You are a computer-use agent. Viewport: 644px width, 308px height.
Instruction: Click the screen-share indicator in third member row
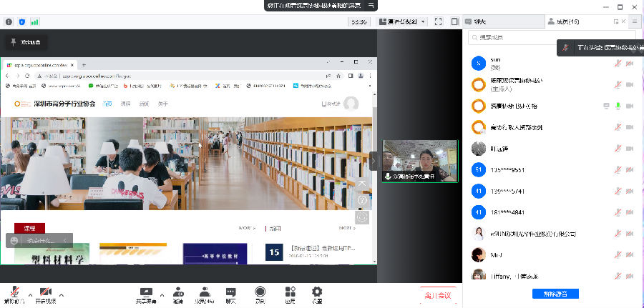tap(606, 106)
